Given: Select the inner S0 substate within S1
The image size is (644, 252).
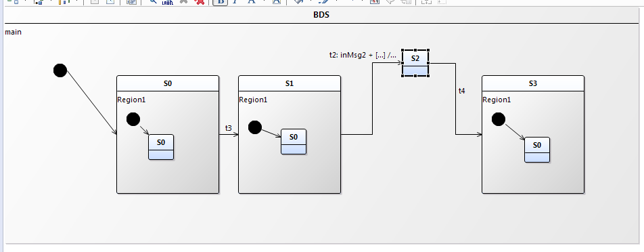Looking at the screenshot, I should (x=294, y=142).
